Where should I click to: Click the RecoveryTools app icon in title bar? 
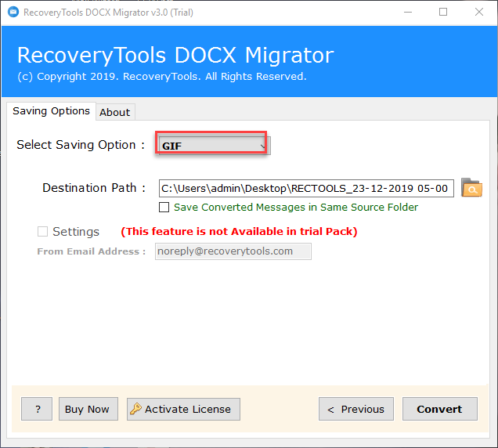point(13,13)
